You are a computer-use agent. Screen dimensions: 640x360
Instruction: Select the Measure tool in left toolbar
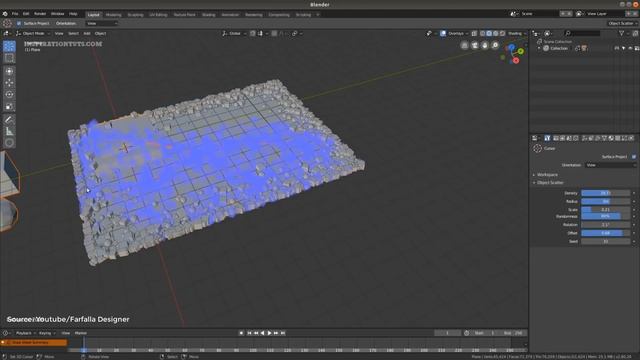click(x=9, y=131)
